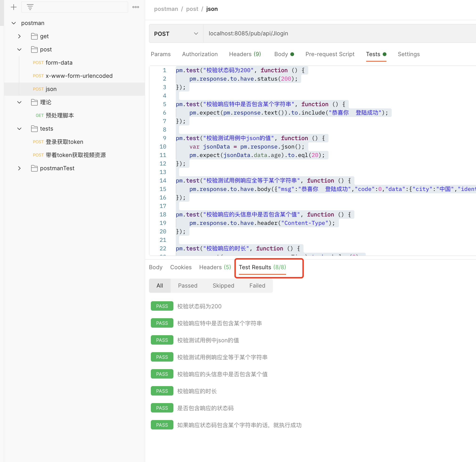Click the post folder icon

click(x=34, y=49)
